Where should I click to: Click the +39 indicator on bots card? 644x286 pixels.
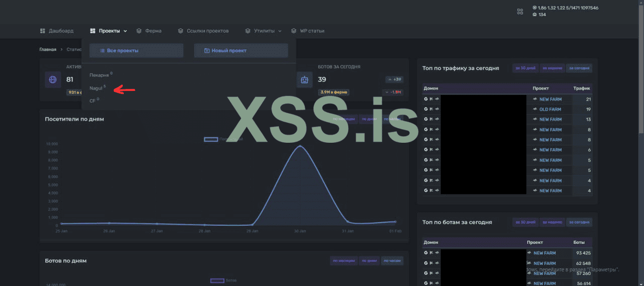pyautogui.click(x=394, y=79)
